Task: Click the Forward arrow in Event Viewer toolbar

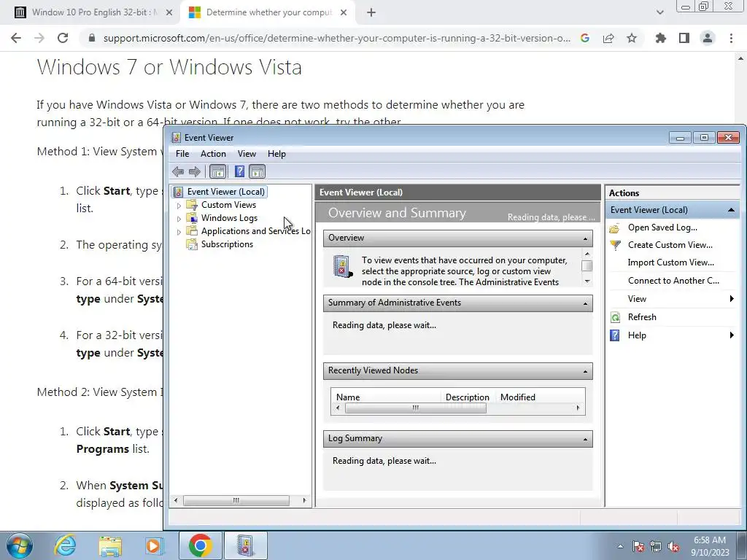Action: tap(195, 171)
